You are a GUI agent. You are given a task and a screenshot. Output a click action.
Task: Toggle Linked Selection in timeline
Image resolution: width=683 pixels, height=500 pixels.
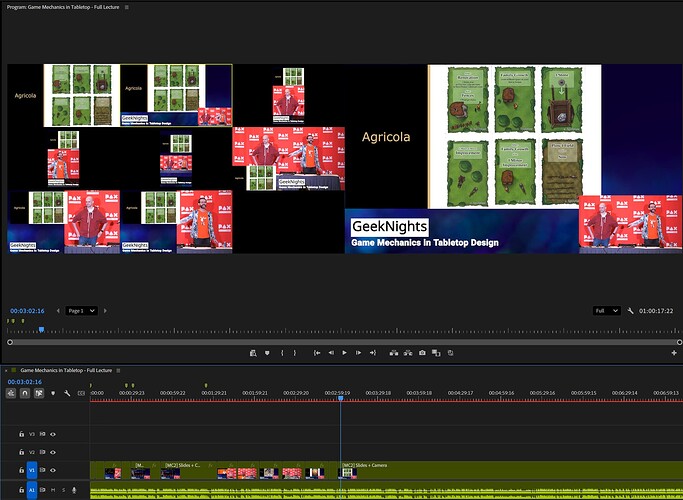coord(39,393)
